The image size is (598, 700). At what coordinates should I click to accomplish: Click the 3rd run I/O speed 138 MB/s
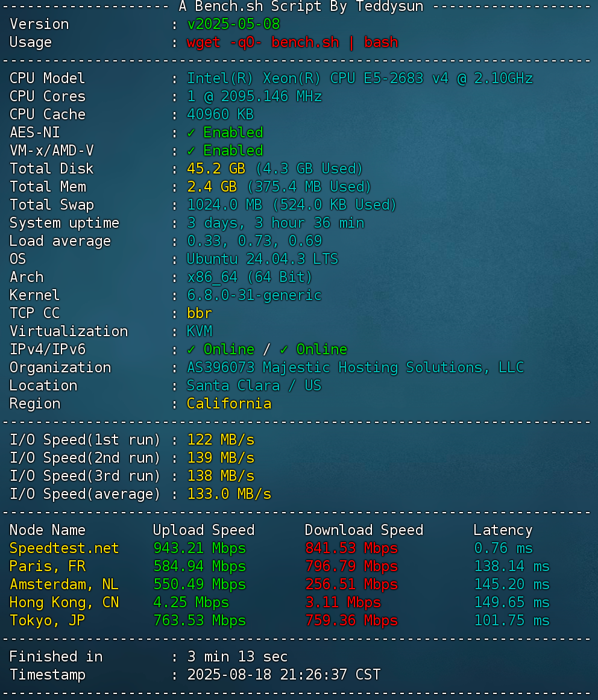point(221,476)
